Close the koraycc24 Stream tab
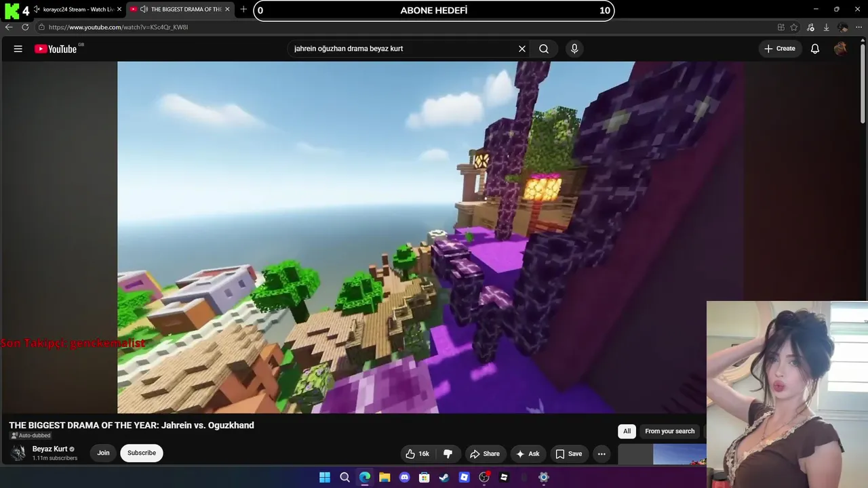The image size is (868, 488). (x=119, y=9)
